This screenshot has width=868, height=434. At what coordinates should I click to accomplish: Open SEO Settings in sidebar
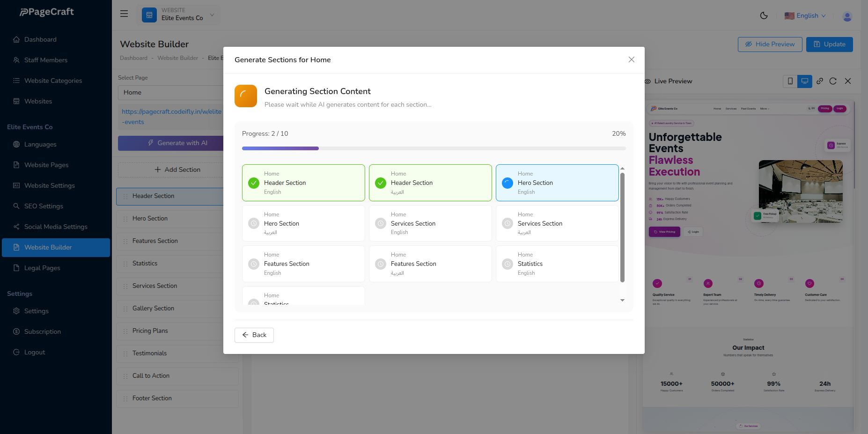[x=44, y=206]
